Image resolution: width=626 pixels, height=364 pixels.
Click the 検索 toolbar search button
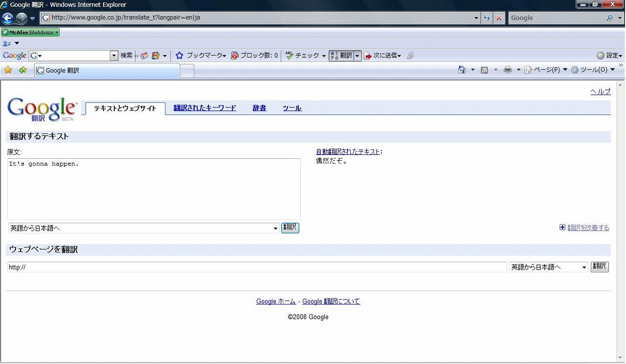[126, 56]
